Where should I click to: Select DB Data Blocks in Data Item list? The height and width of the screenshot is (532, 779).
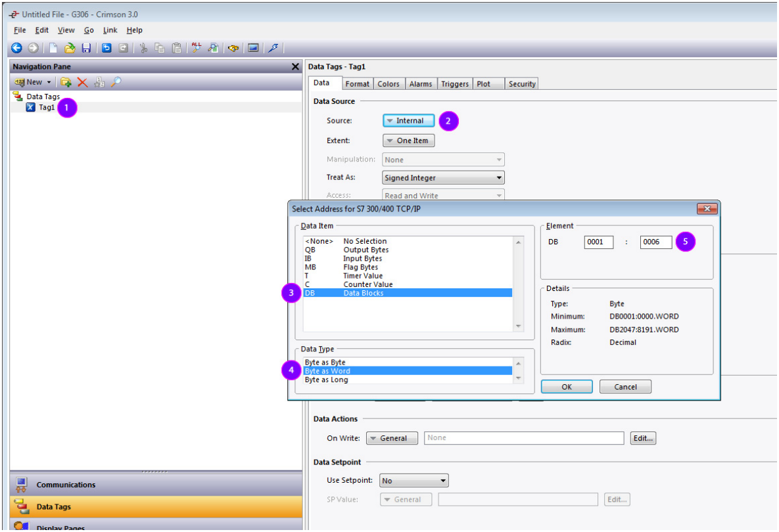408,294
